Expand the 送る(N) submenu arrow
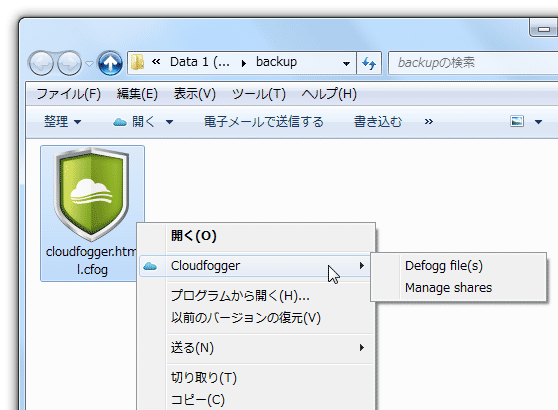558x410 pixels. tap(362, 347)
